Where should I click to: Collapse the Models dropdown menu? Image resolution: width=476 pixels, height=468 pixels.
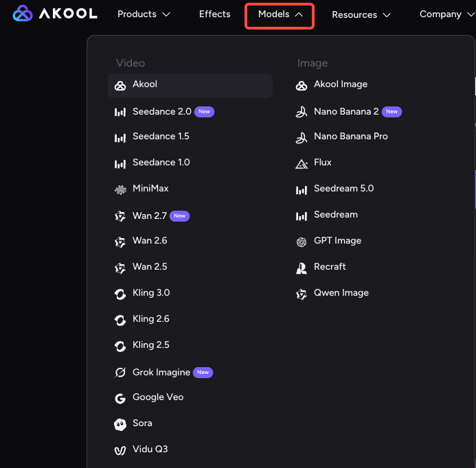click(280, 14)
